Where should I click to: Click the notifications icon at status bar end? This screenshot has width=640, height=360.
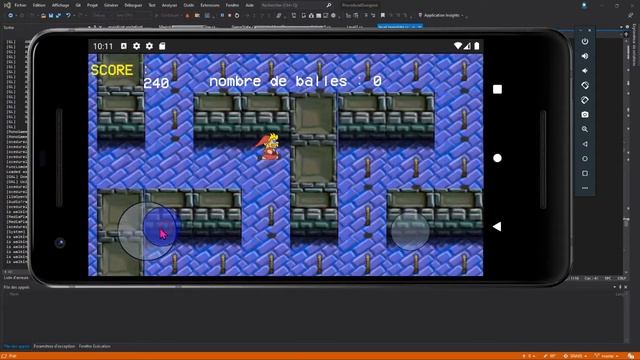pos(631,356)
